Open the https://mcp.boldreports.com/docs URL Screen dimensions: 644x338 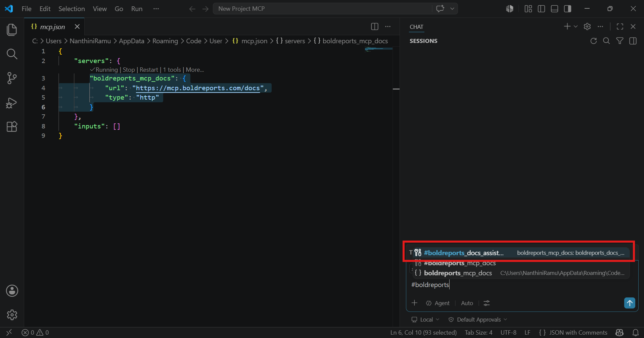[198, 88]
